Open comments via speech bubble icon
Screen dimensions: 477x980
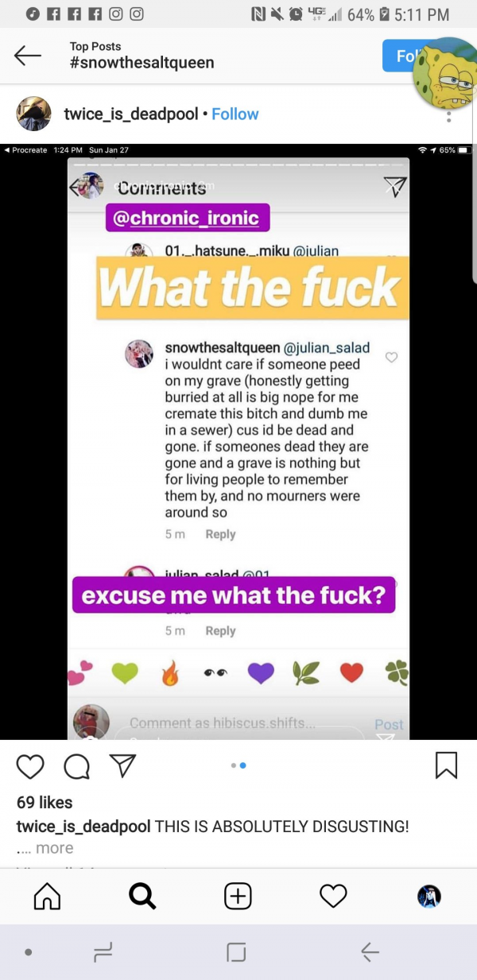click(76, 766)
